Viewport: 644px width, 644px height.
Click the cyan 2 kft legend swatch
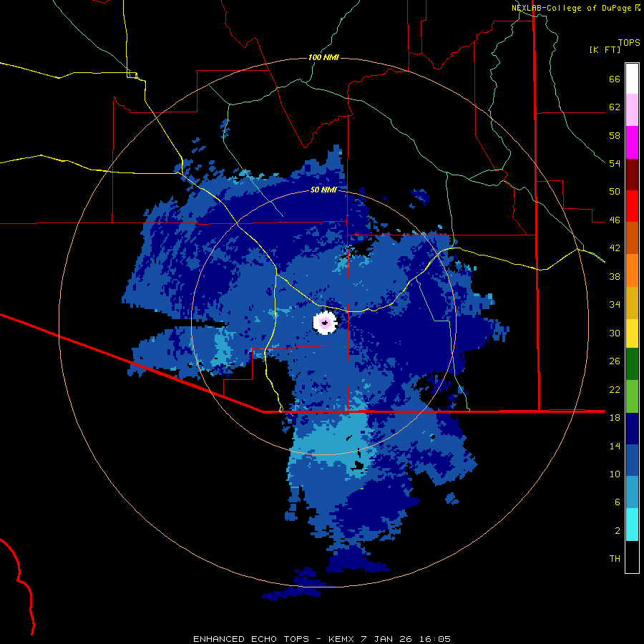click(632, 525)
